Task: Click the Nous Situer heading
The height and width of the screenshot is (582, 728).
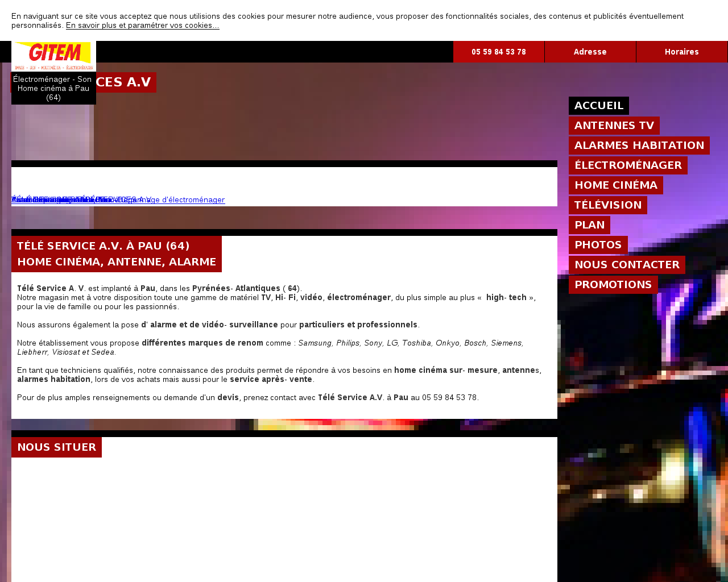Action: (57, 447)
